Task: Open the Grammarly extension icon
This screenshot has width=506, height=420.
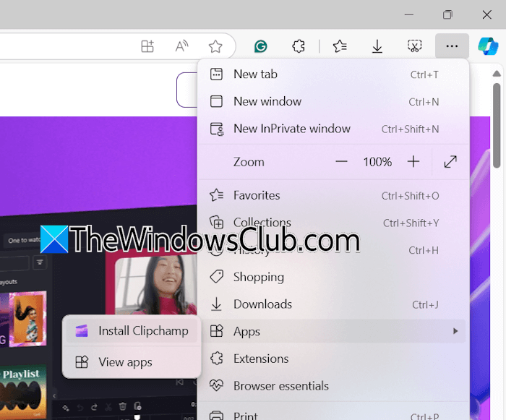Action: [260, 46]
